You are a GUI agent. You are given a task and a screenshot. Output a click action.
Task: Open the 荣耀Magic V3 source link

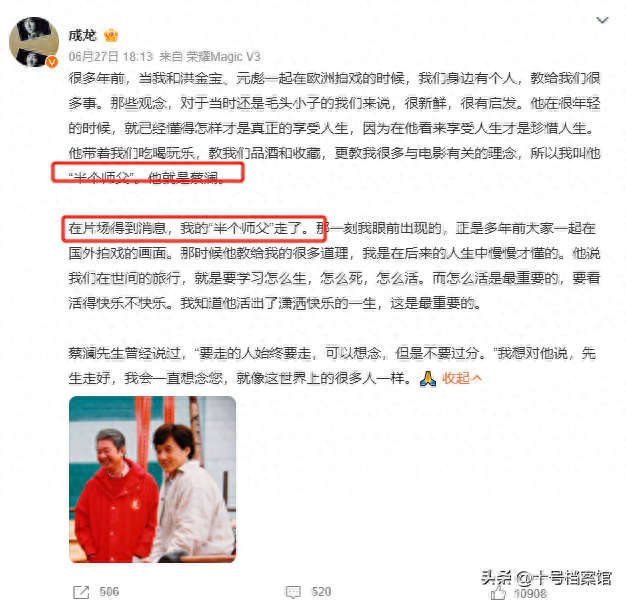point(224,57)
